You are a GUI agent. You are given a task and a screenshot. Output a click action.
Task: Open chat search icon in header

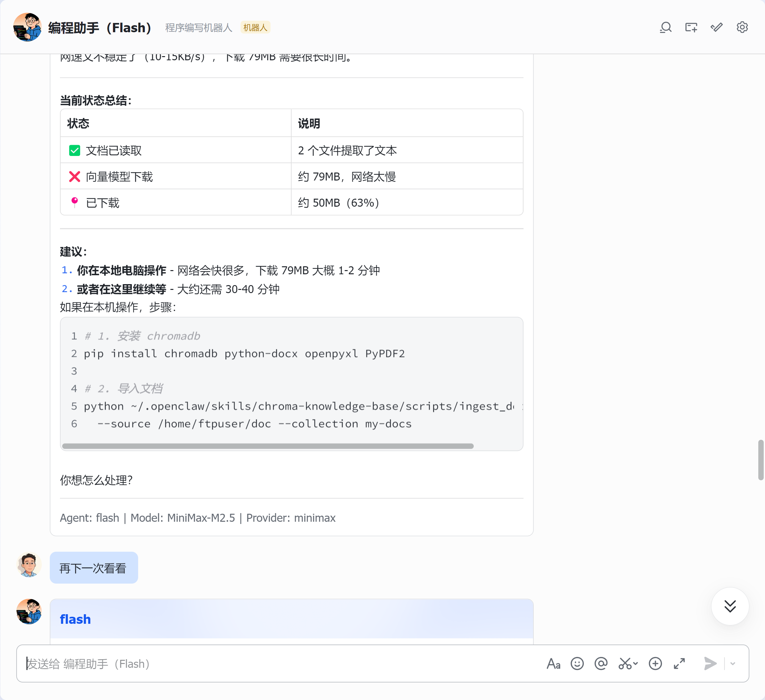(x=665, y=27)
